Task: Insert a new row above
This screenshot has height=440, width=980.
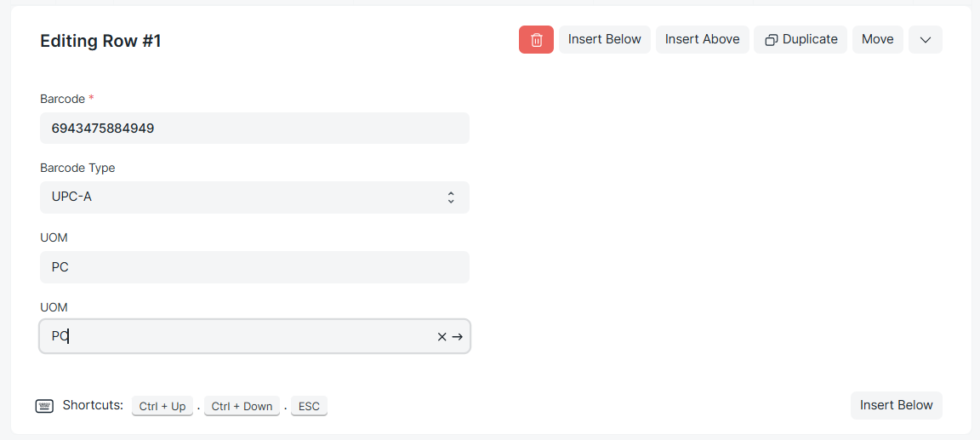Action: pyautogui.click(x=702, y=40)
